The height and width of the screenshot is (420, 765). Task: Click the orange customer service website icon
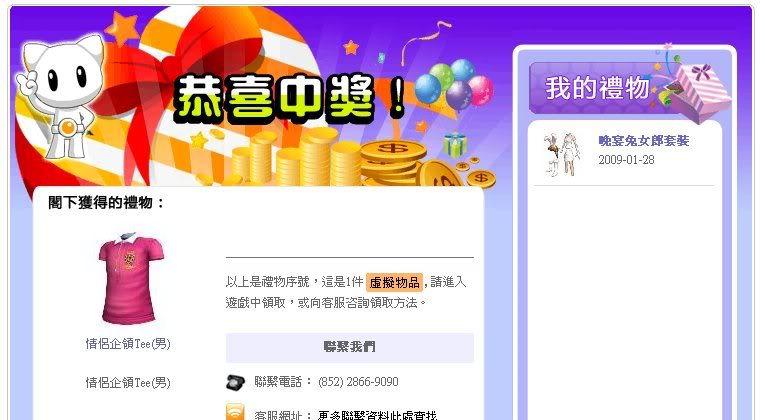click(x=235, y=412)
